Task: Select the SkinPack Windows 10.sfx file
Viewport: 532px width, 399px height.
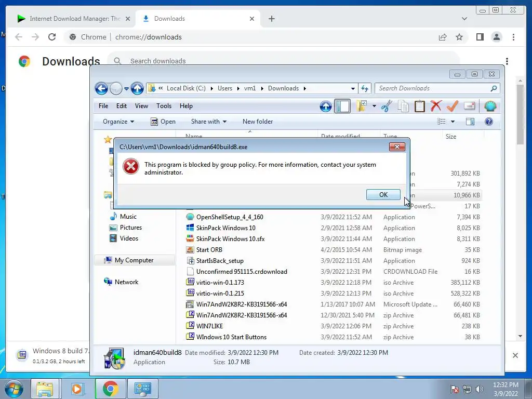Action: (x=230, y=239)
